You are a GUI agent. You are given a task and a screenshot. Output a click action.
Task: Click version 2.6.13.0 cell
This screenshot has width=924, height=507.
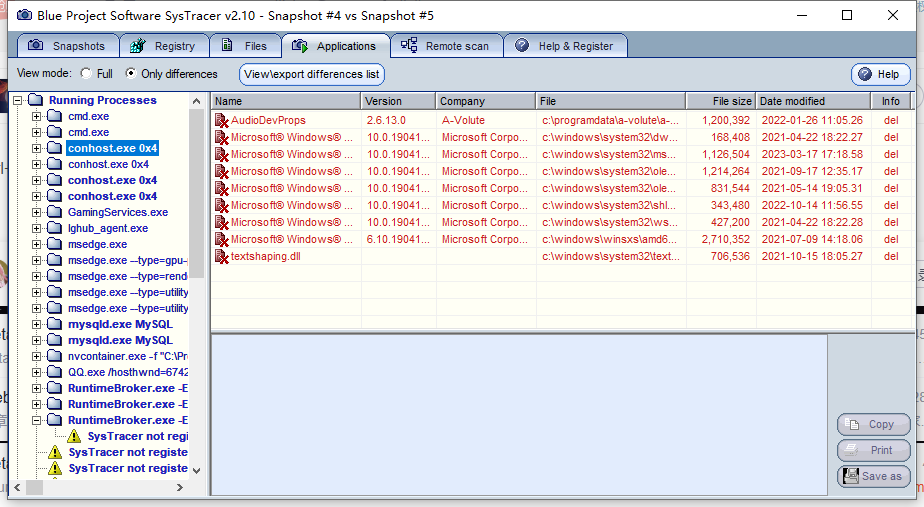[x=386, y=120]
